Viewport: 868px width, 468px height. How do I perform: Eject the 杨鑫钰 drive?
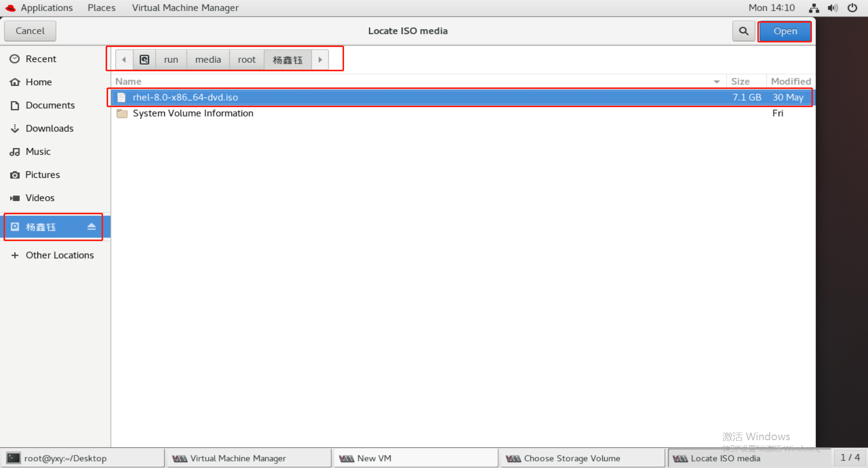[91, 227]
